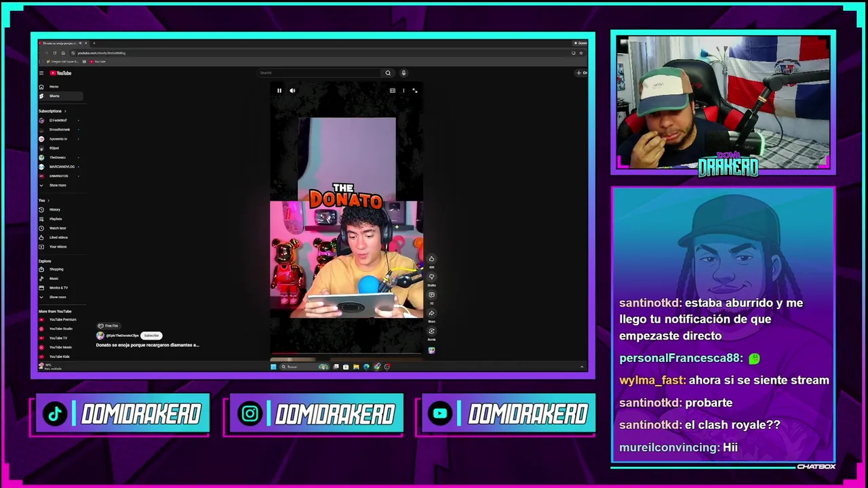Open YouTube Studio link
This screenshot has width=868, height=488.
[x=60, y=329]
